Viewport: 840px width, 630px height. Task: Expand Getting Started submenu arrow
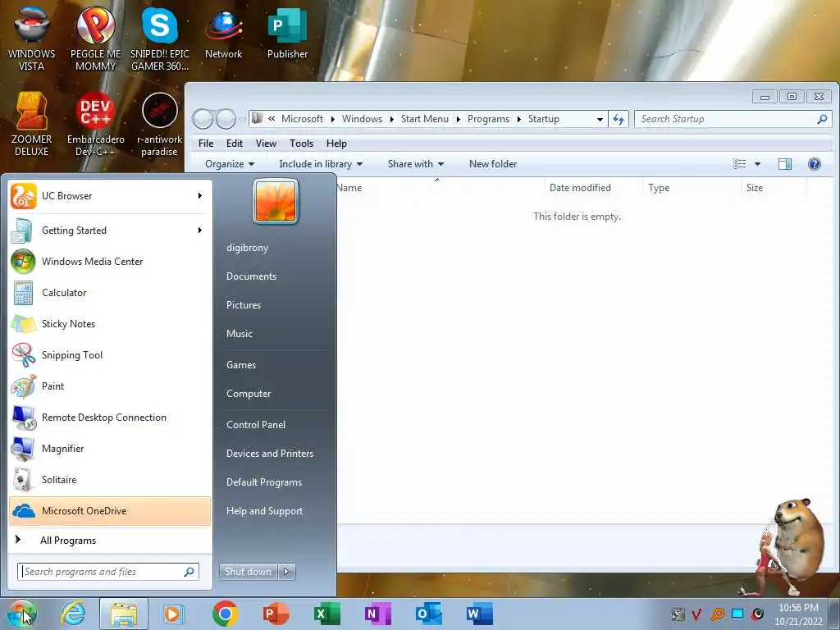pos(200,231)
